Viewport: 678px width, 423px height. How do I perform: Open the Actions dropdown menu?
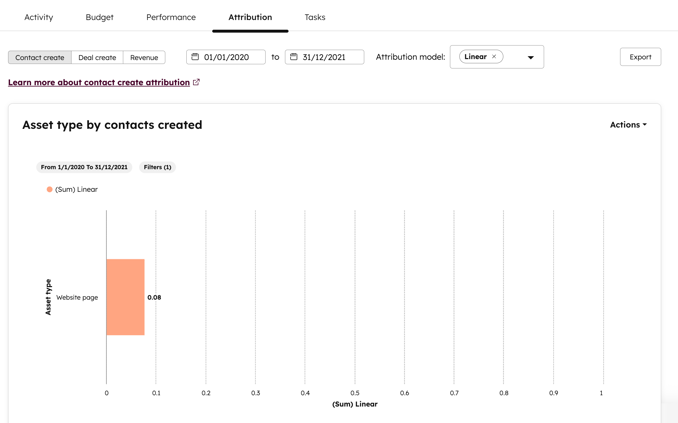pos(628,125)
